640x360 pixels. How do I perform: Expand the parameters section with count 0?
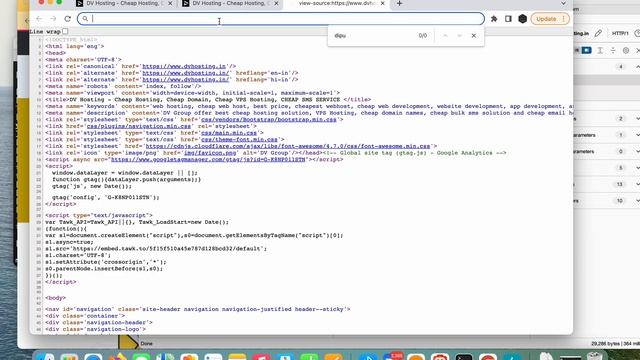pyautogui.click(x=637, y=151)
